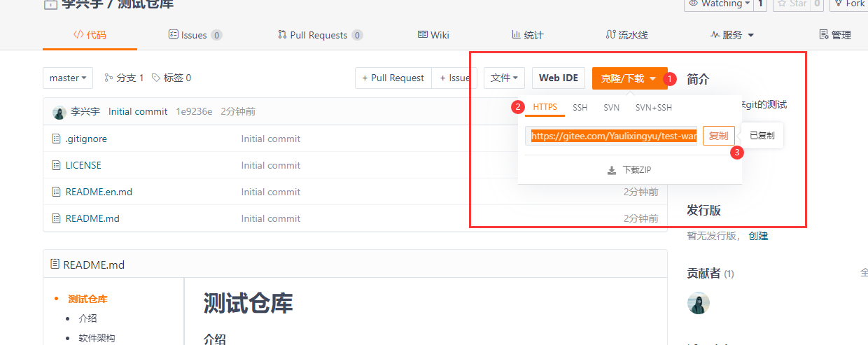Select the SVN+SSH clone tab
The height and width of the screenshot is (345, 868).
point(653,108)
